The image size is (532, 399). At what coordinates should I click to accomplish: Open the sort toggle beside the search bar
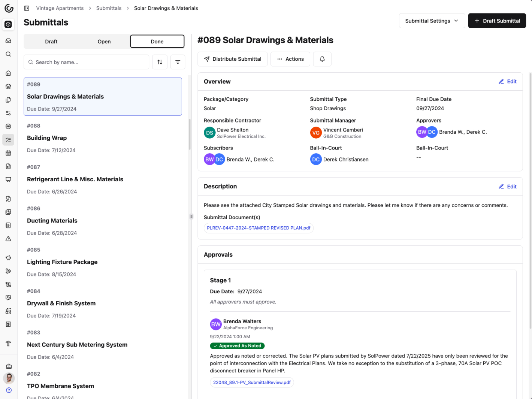(160, 62)
